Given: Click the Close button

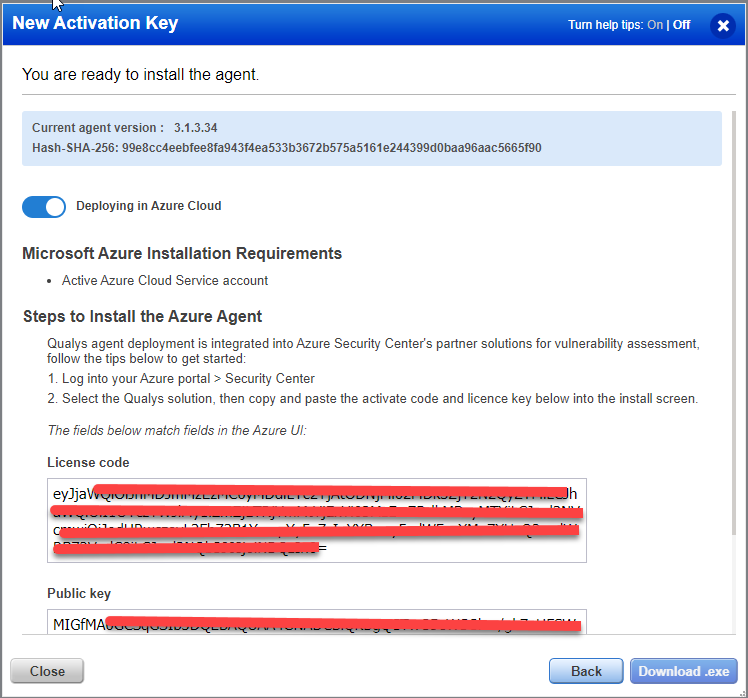Looking at the screenshot, I should click(x=47, y=671).
